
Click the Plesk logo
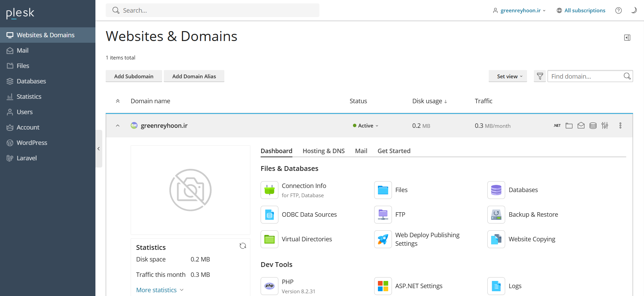(20, 13)
